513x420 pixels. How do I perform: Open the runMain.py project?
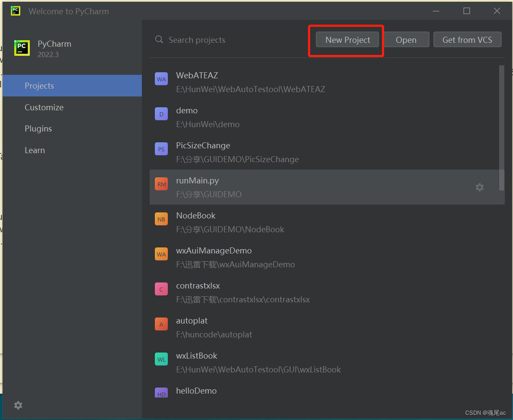(x=327, y=187)
